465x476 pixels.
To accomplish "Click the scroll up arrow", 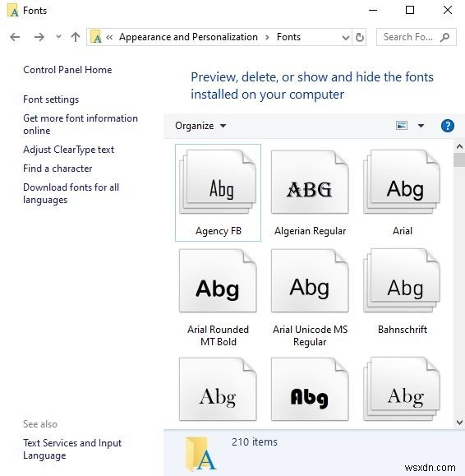I will click(x=459, y=147).
